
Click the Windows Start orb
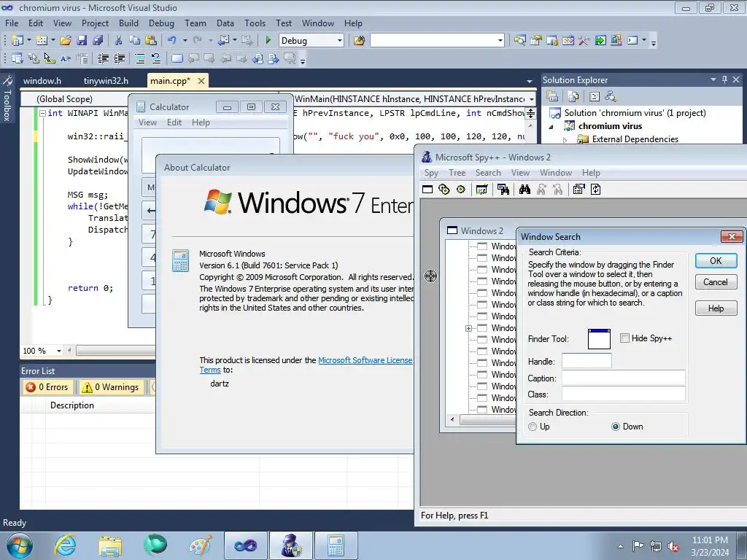(20, 545)
